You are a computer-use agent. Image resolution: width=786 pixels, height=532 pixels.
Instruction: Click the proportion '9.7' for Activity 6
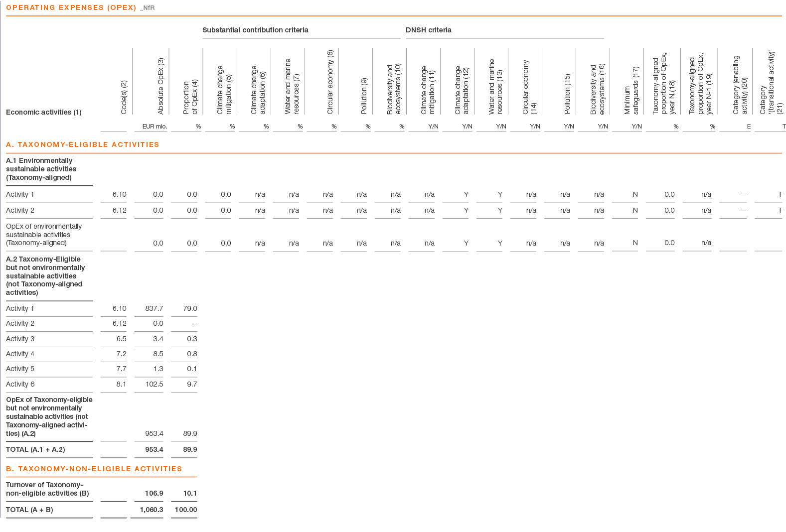tap(192, 384)
